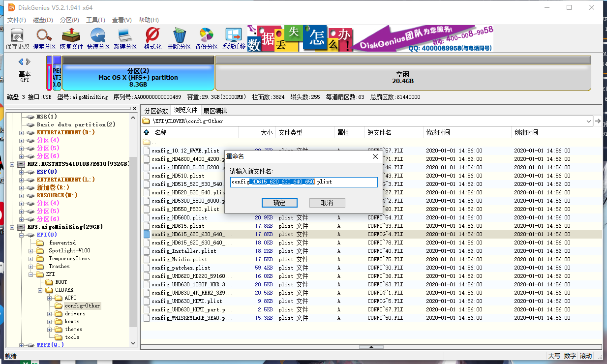The image size is (607, 364).
Task: Expand ENTERTAINMENT(D:) in tree
Action: click(x=21, y=132)
